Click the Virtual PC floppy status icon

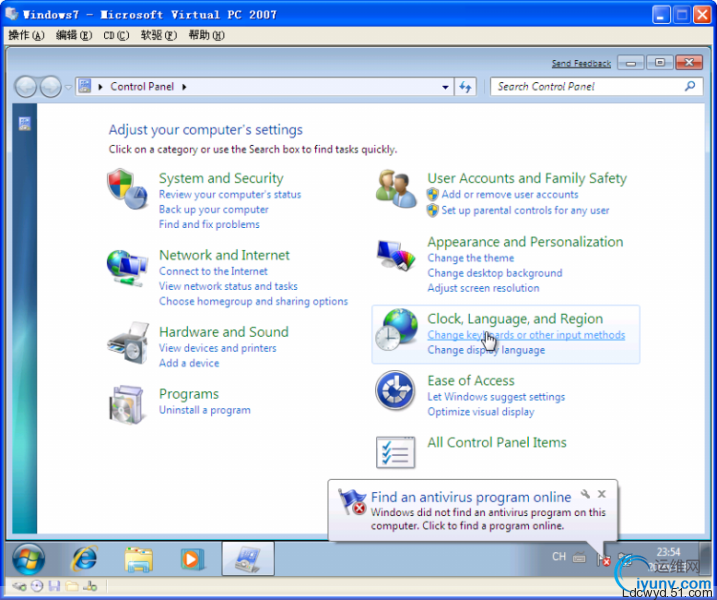click(54, 586)
